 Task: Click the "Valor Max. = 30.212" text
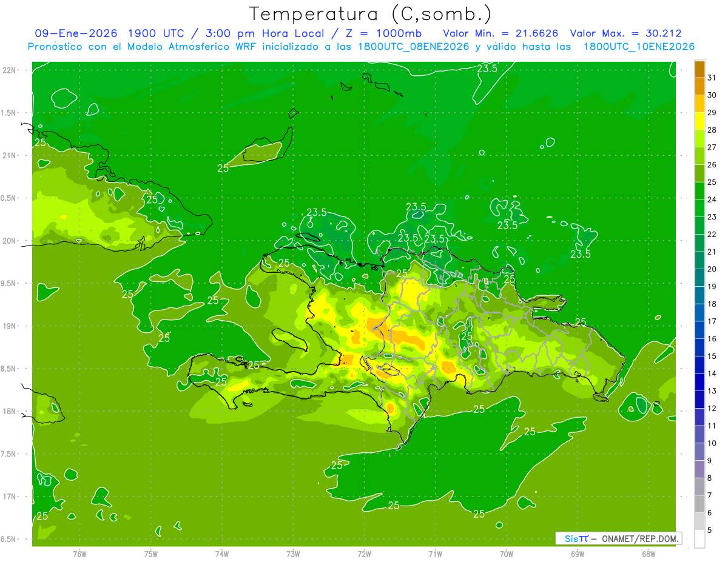tap(625, 33)
